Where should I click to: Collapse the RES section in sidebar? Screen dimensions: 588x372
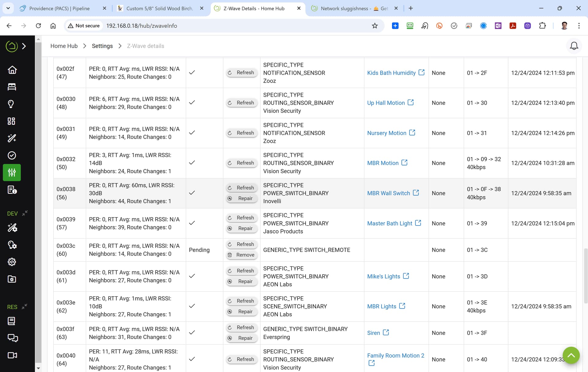[24, 306]
